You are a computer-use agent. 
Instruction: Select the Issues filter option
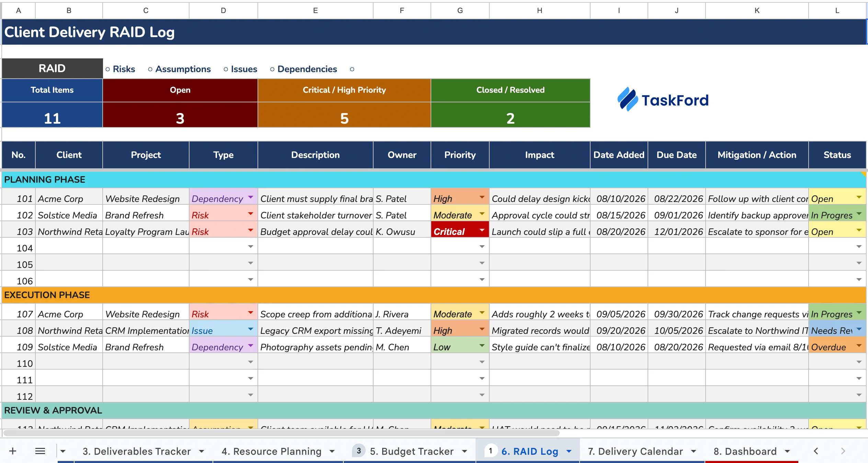(x=240, y=69)
